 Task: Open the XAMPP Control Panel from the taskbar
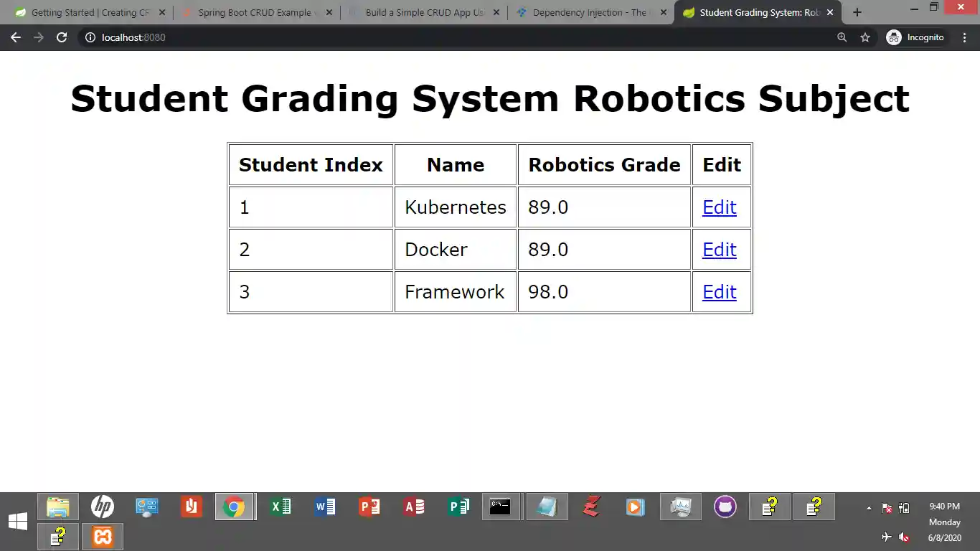click(102, 536)
